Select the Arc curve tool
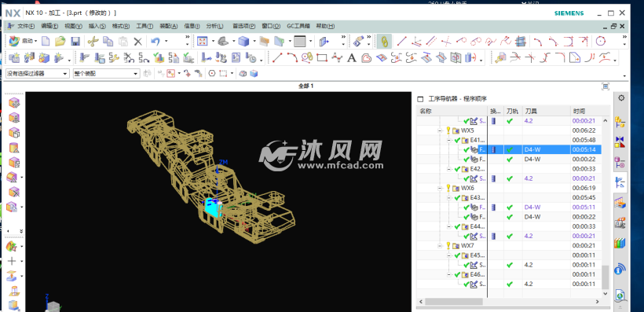 292,58
